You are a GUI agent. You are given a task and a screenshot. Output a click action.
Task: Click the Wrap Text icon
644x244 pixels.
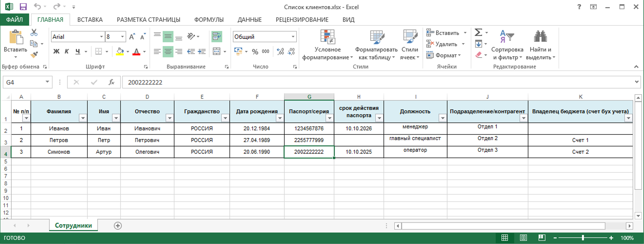217,37
